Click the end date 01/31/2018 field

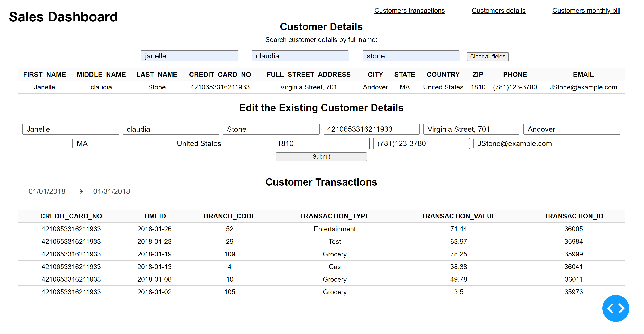click(112, 192)
